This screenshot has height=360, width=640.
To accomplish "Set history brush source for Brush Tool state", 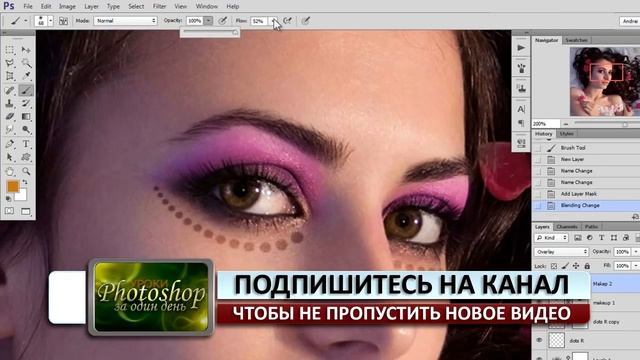I will 538,148.
